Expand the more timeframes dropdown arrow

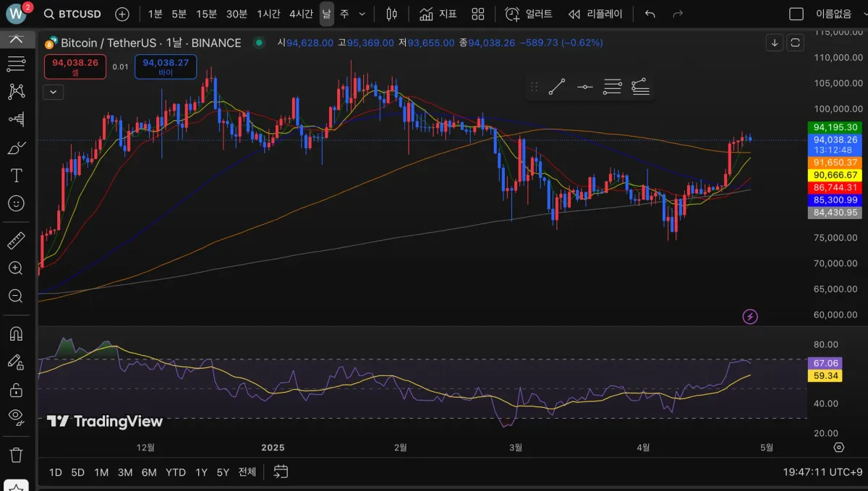pyautogui.click(x=362, y=14)
